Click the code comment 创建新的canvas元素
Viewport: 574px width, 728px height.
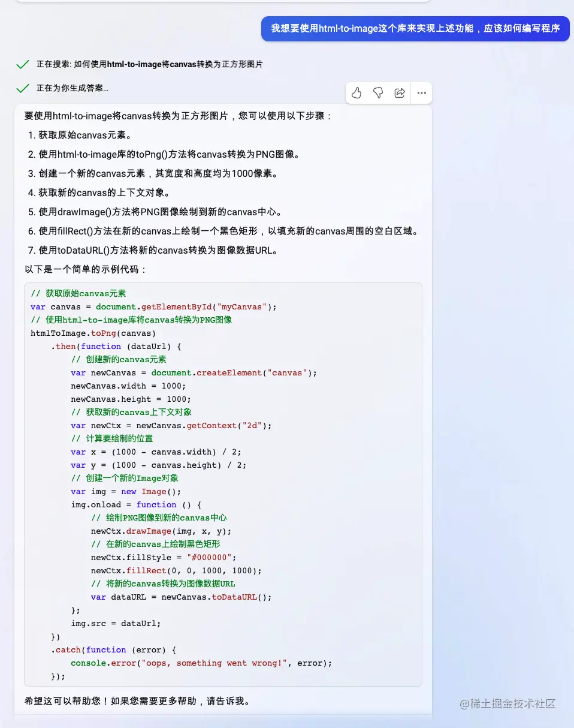pos(119,359)
